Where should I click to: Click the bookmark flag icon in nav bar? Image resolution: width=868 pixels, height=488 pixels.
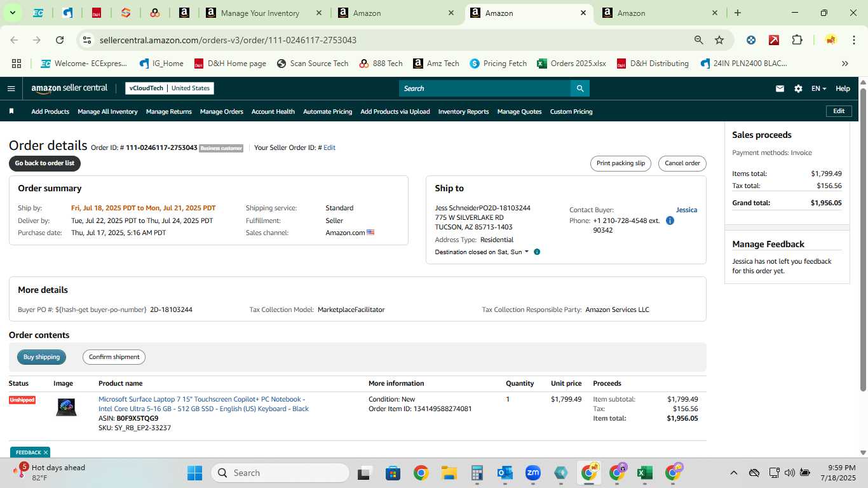tap(11, 111)
